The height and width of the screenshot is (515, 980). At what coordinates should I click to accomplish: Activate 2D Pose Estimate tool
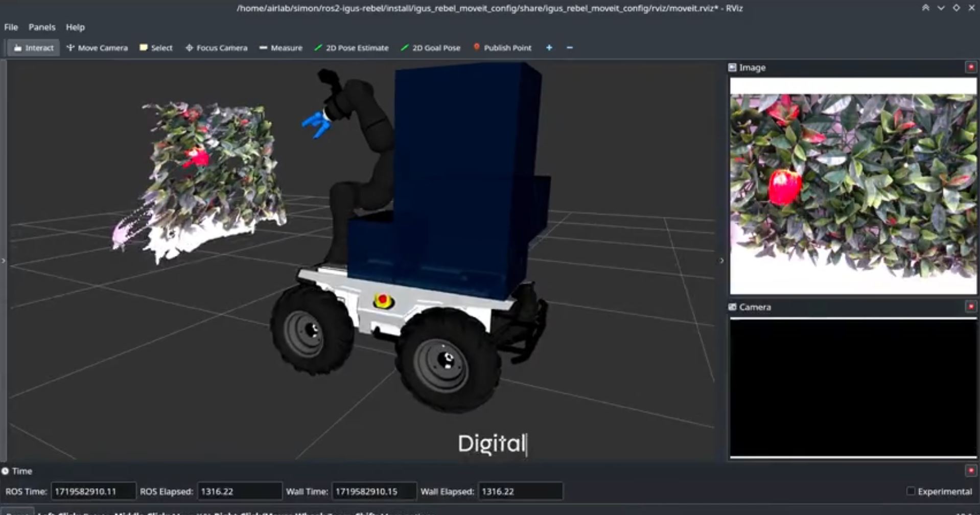(x=351, y=48)
